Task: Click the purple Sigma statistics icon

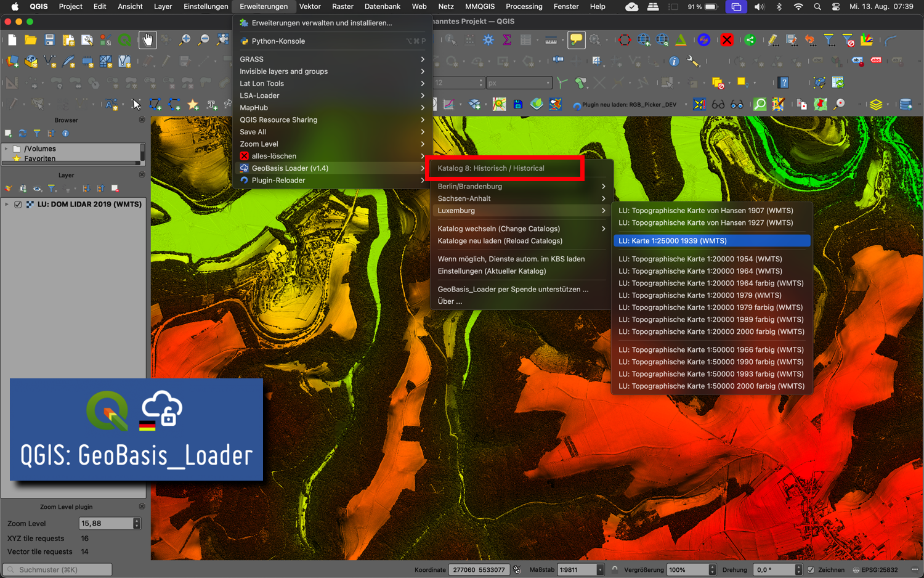Action: pos(507,40)
